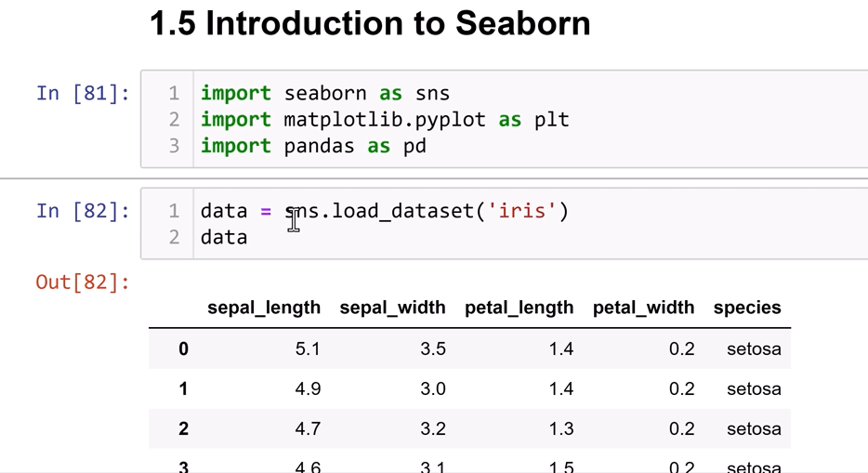Click the sepal_width column header
Screen dimensions: 868x473
[x=392, y=308]
